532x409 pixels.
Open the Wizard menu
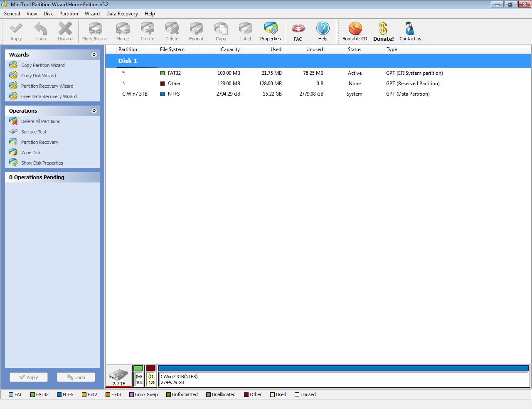[x=92, y=14]
